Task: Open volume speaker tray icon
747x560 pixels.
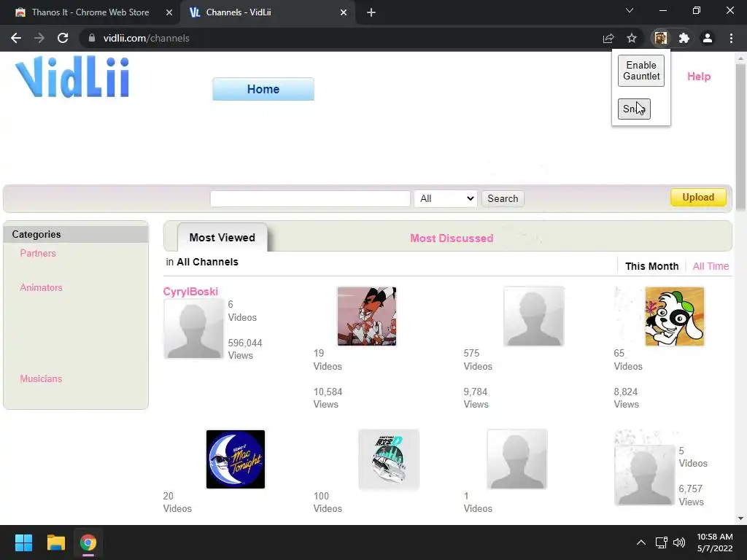Action: pos(679,542)
